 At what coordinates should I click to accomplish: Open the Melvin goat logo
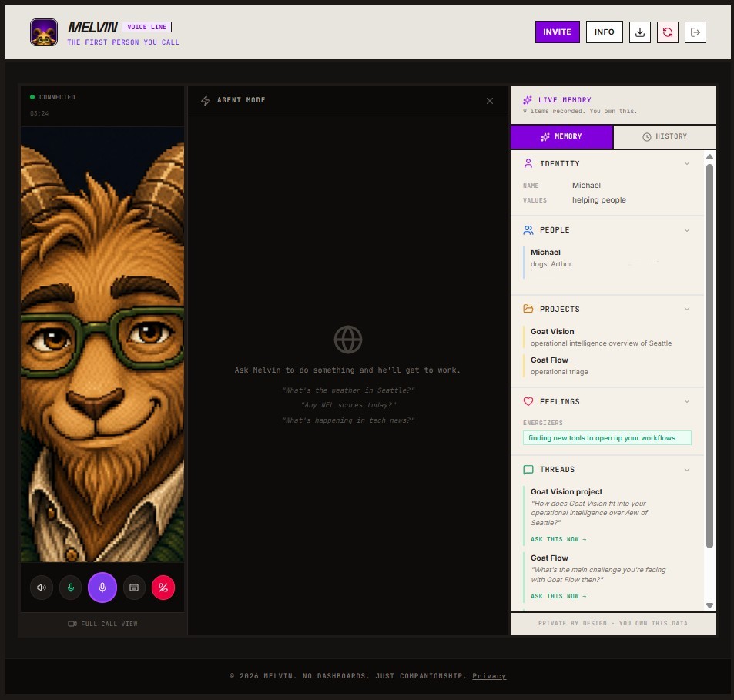(x=44, y=32)
